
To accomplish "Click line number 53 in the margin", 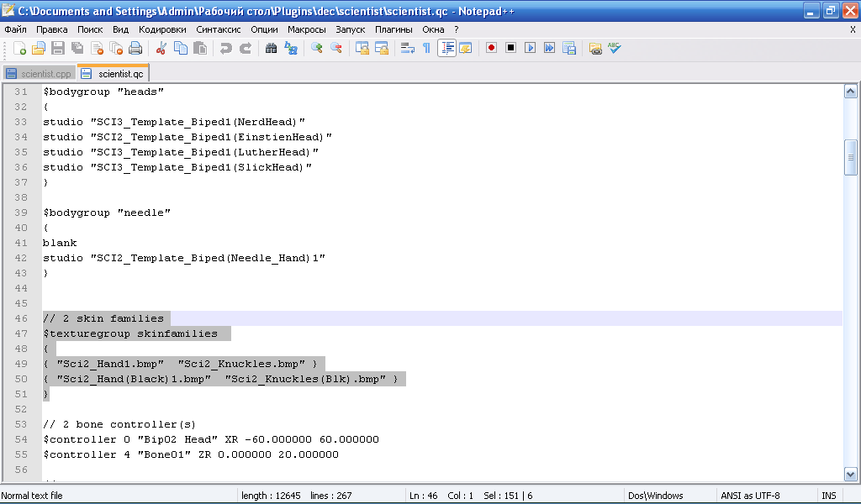I will [21, 424].
